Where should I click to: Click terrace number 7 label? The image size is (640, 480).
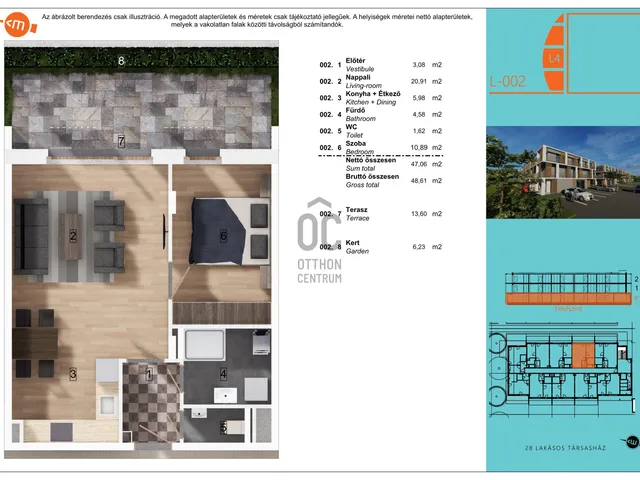(x=121, y=141)
